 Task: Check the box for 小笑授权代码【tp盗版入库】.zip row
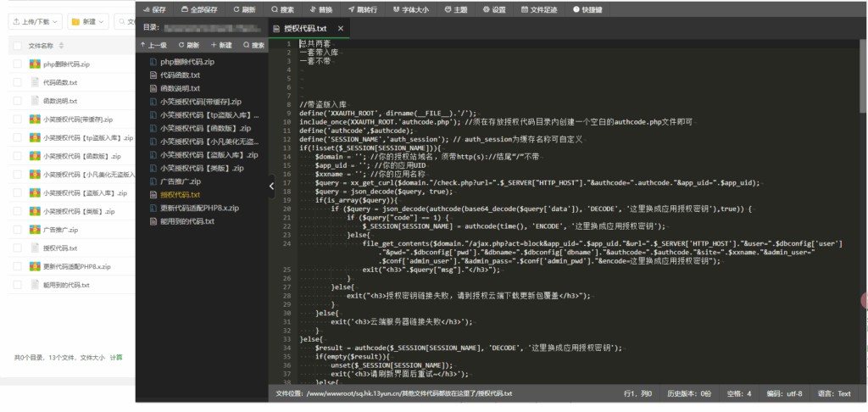(18, 137)
